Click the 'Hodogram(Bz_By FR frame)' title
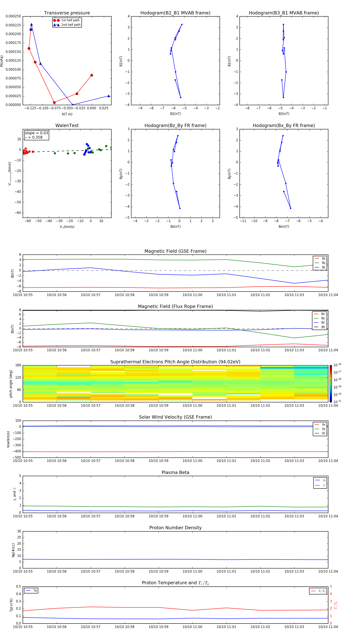Image resolution: width=351 pixels, height=644 pixels. [x=175, y=125]
